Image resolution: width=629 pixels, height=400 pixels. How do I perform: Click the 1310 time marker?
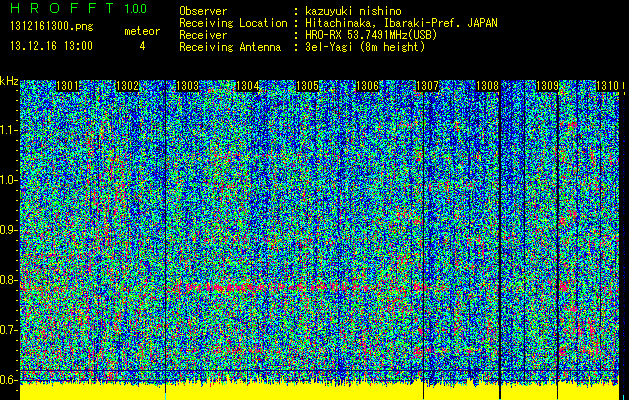pyautogui.click(x=607, y=87)
